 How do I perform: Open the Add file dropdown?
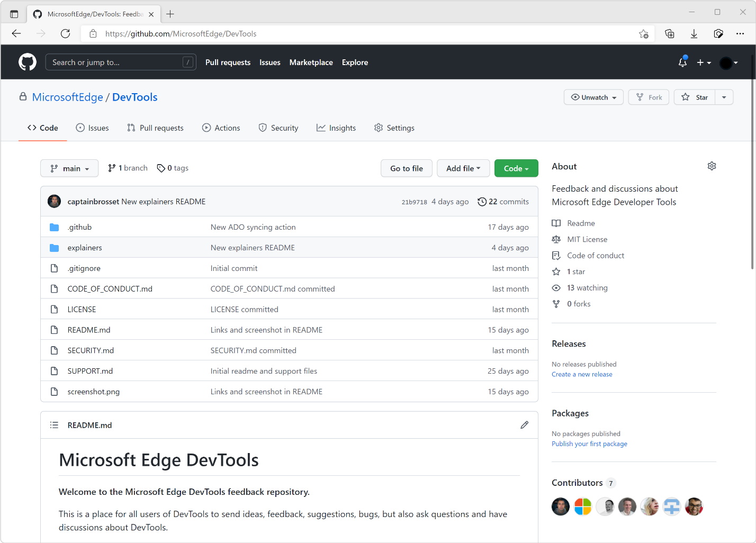pos(463,168)
